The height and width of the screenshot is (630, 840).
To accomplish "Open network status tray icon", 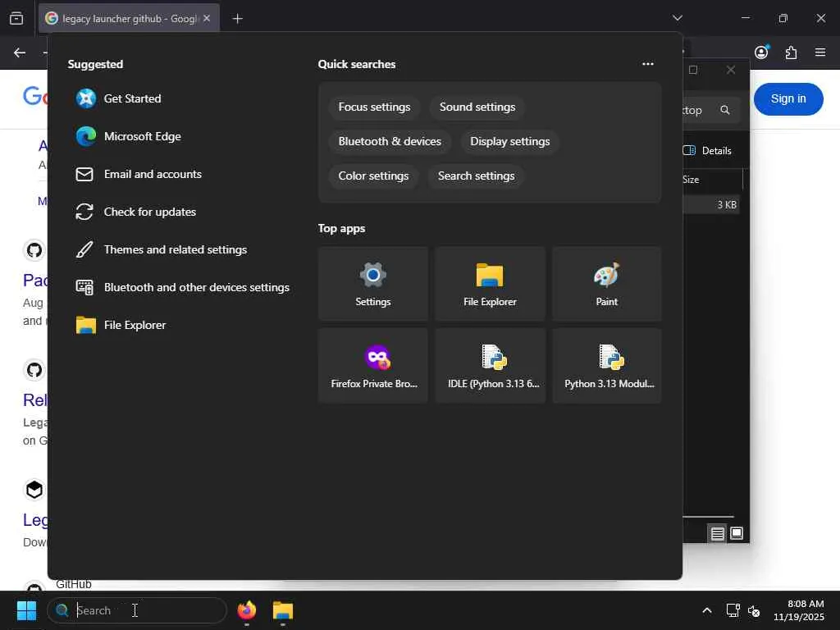I will point(733,610).
